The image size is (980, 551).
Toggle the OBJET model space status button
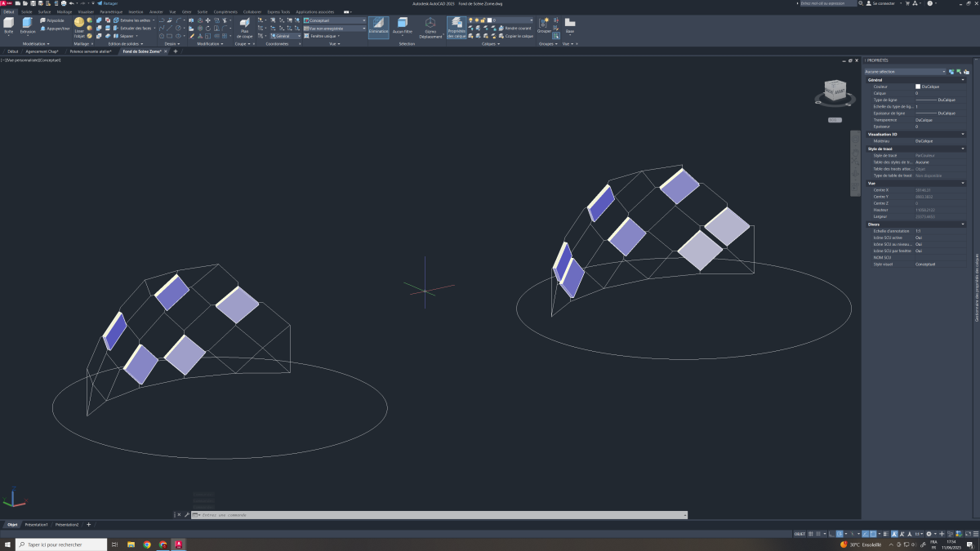coord(800,533)
